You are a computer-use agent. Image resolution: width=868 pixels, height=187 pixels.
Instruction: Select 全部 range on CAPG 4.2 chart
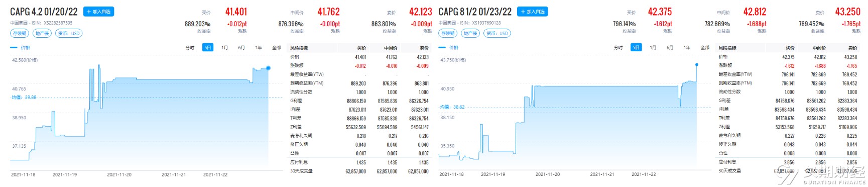(276, 48)
